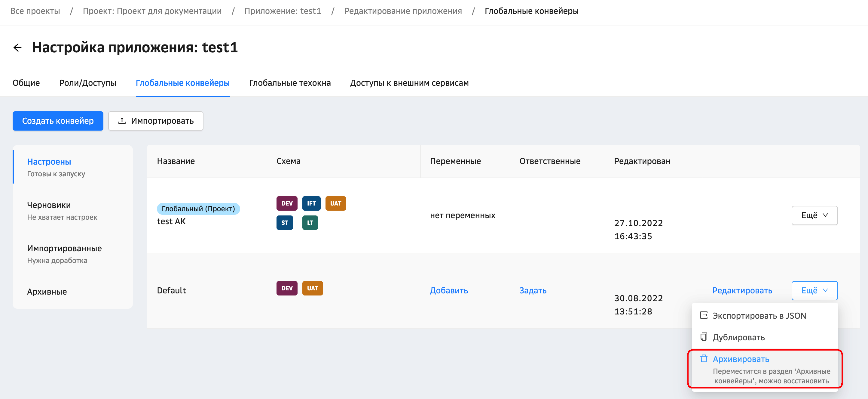Collapse the Ещё dropdown in the Default row
Viewport: 868px width, 399px height.
(x=814, y=290)
